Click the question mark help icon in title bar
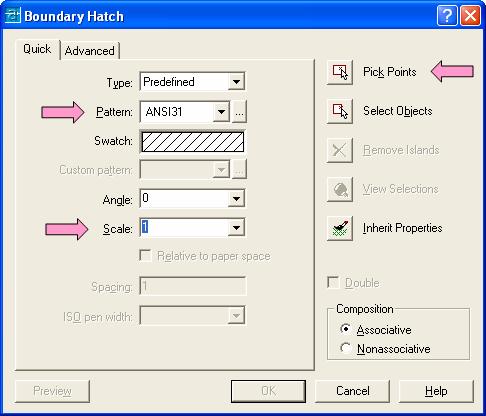Screen dimensions: 486x416 (447, 15)
